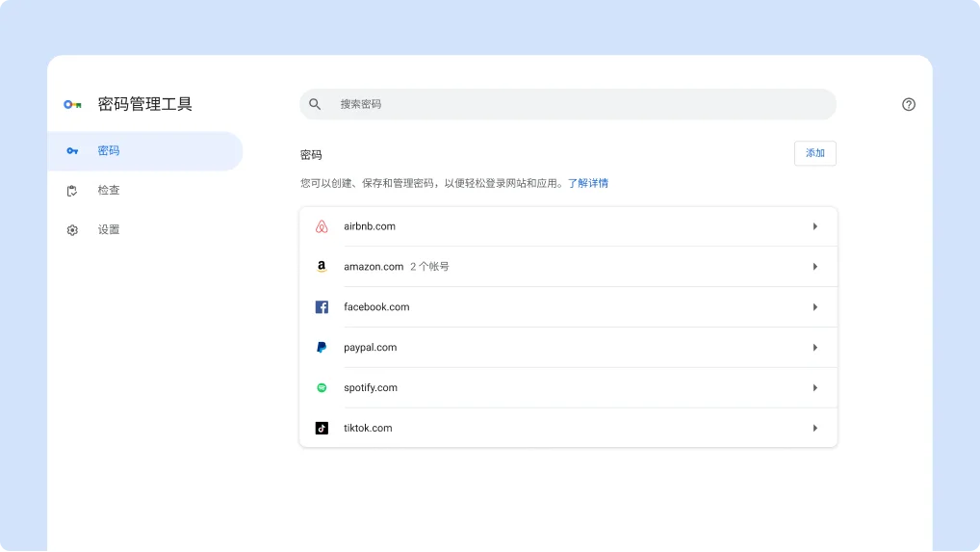Click the airbnb.com text
The image size is (980, 552).
370,226
